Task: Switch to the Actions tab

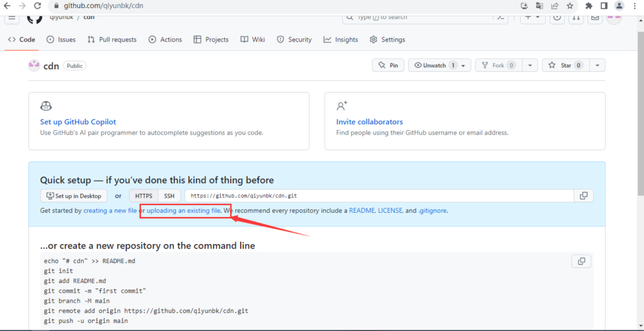Action: click(x=165, y=40)
